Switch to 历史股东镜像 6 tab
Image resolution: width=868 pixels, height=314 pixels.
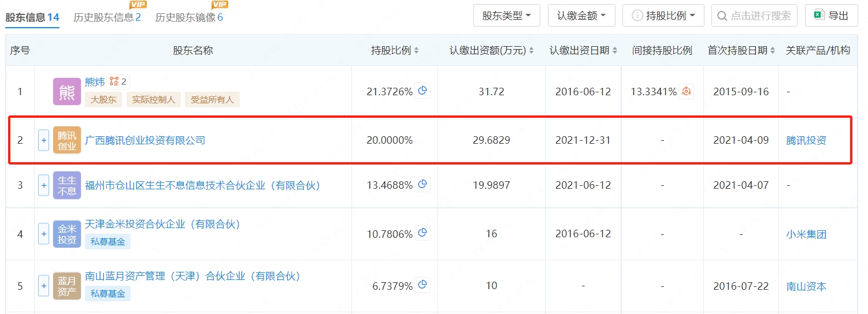click(x=189, y=17)
